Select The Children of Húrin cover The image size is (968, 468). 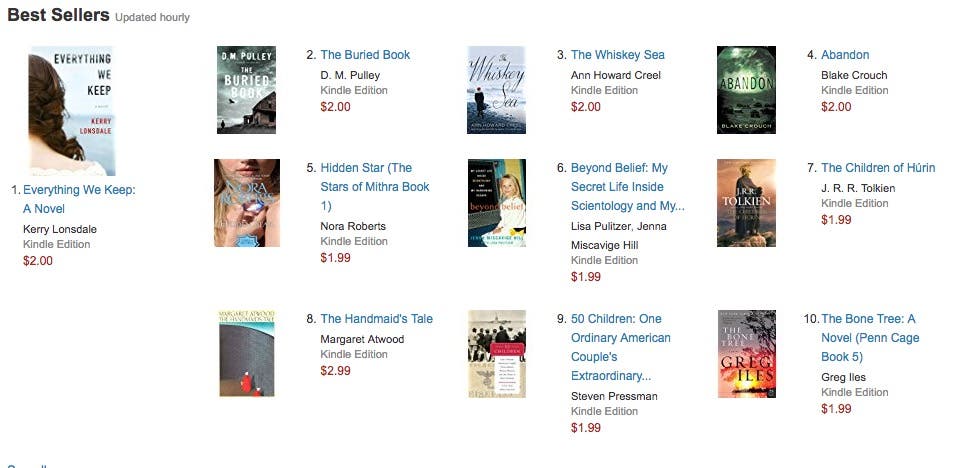[746, 203]
